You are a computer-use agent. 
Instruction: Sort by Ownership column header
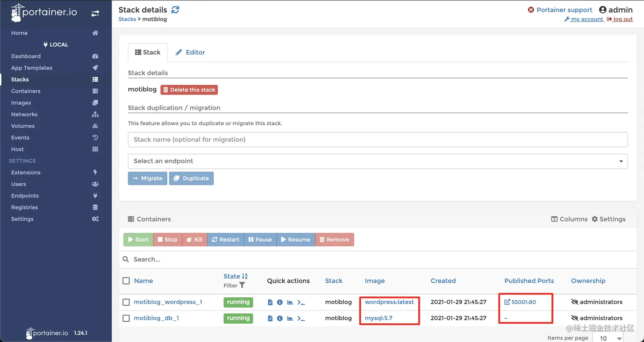[x=588, y=281]
